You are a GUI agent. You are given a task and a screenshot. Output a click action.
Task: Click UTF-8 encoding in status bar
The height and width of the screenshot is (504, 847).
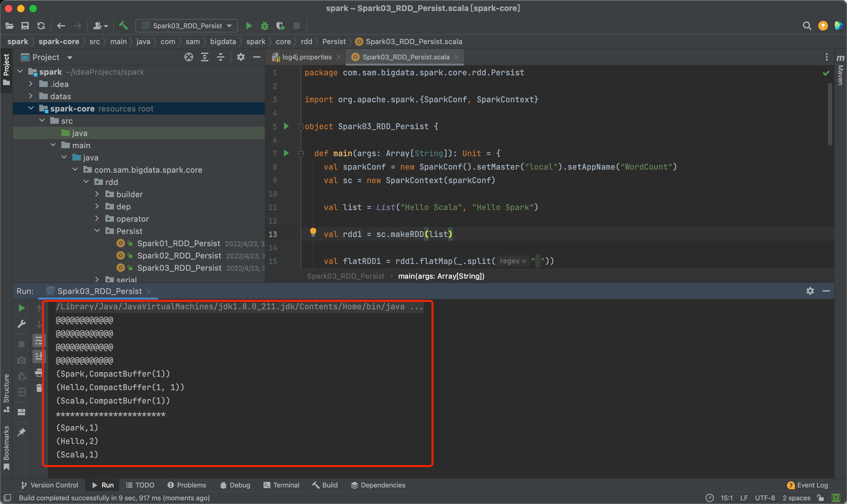click(x=765, y=498)
